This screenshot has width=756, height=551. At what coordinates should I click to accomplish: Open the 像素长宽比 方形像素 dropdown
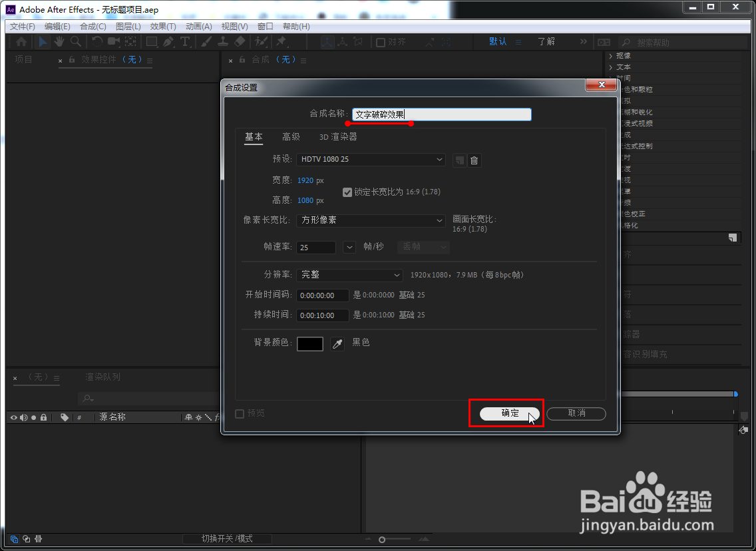tap(371, 220)
